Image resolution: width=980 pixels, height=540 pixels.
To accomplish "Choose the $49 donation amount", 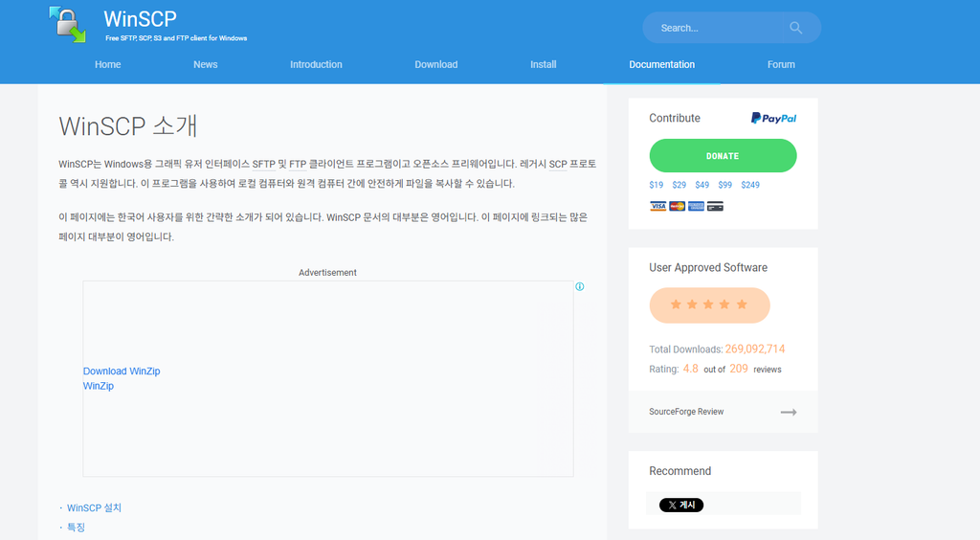I will pyautogui.click(x=702, y=185).
